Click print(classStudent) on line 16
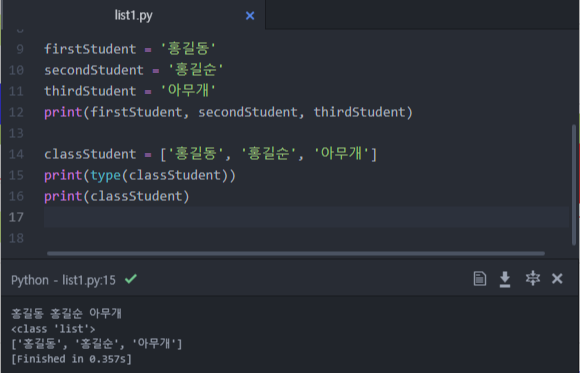The height and width of the screenshot is (373, 580). [x=117, y=196]
